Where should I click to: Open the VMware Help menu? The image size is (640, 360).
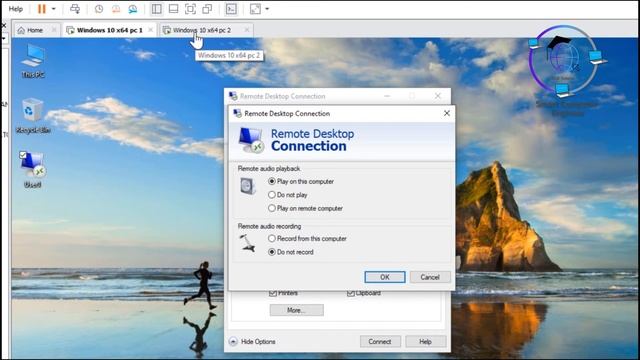(16, 9)
